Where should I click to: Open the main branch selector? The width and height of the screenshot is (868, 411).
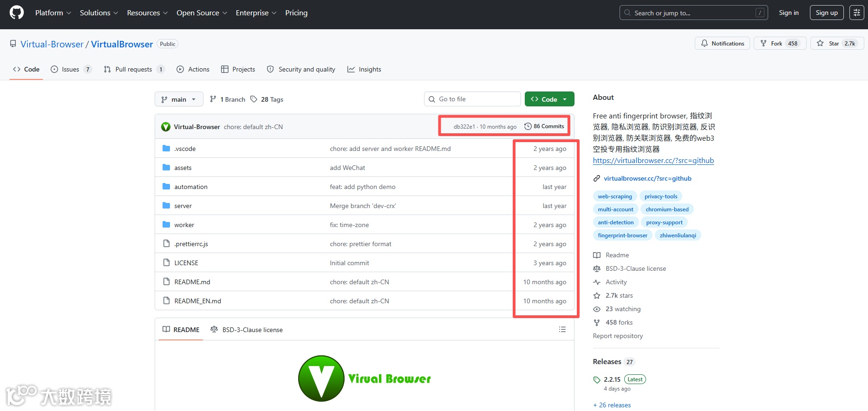click(179, 99)
